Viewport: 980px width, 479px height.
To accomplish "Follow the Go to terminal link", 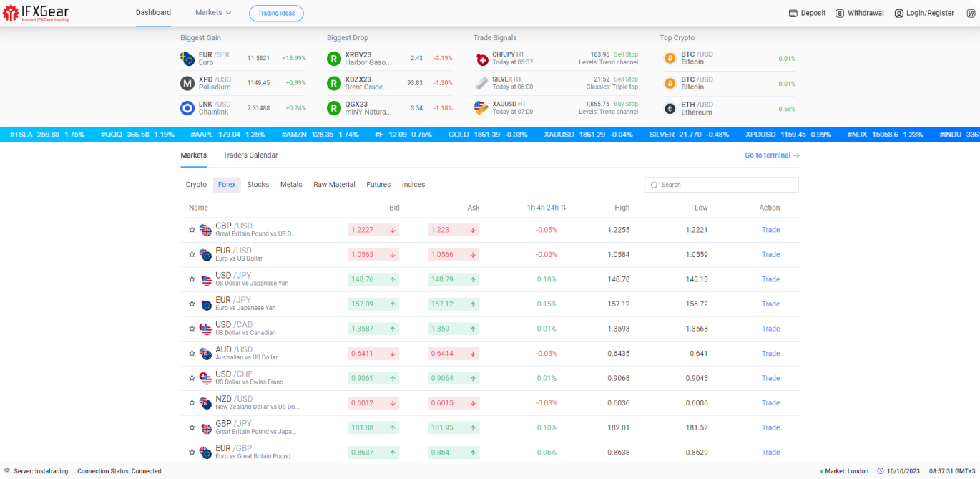I will [x=772, y=155].
